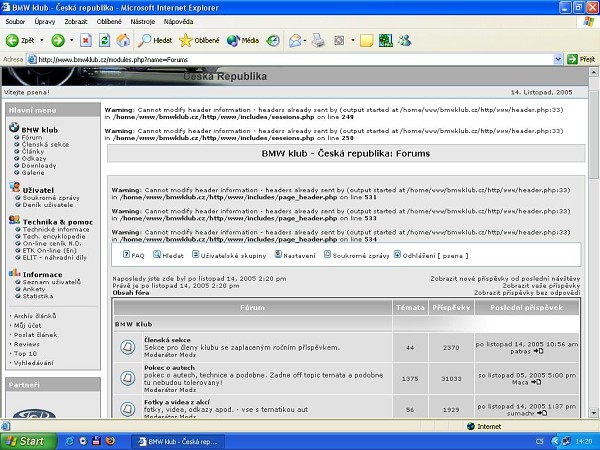Refresh the page using green arrows icon

(104, 40)
